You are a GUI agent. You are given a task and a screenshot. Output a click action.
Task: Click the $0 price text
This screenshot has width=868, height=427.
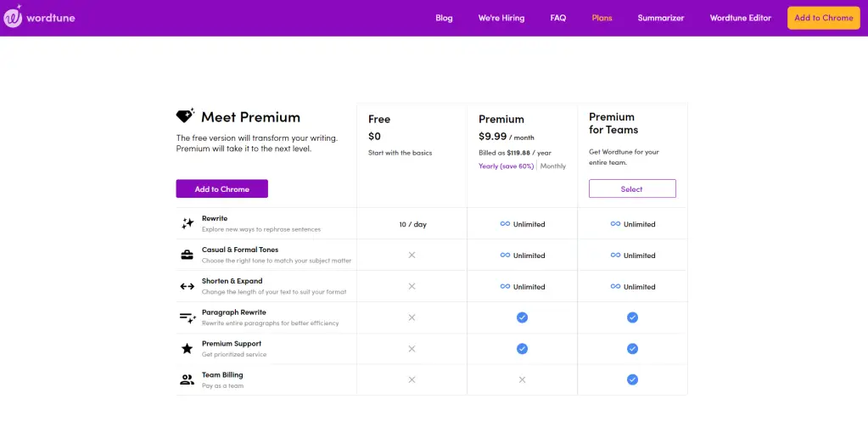point(375,136)
